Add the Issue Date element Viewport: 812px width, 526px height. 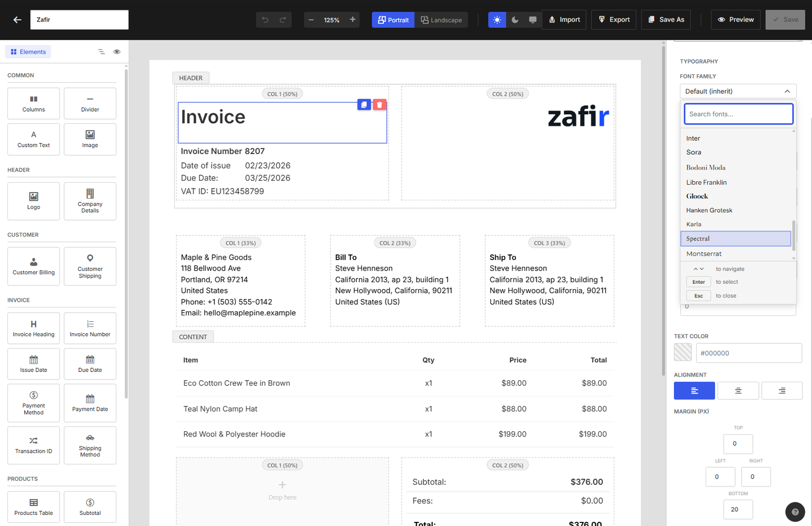[34, 364]
